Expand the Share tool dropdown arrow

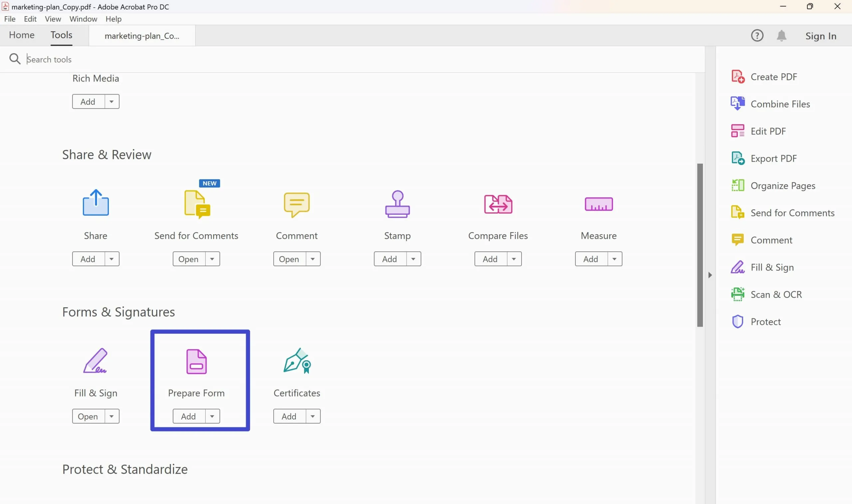111,258
